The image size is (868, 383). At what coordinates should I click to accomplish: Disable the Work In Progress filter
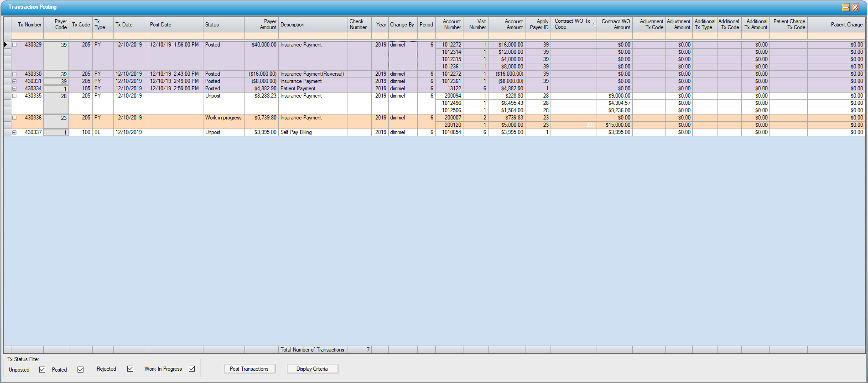tap(192, 369)
